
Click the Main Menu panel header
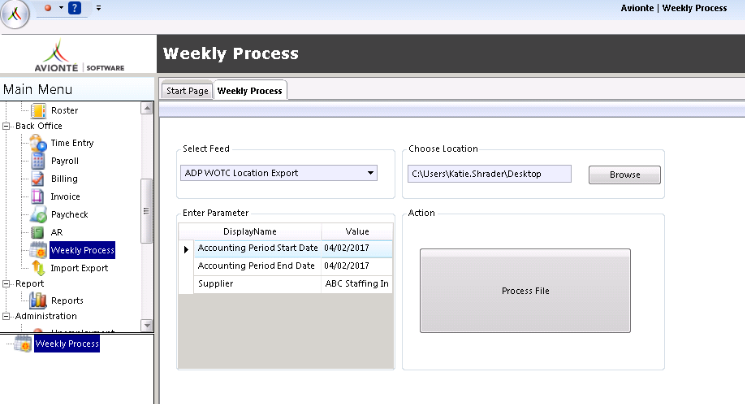tap(76, 89)
